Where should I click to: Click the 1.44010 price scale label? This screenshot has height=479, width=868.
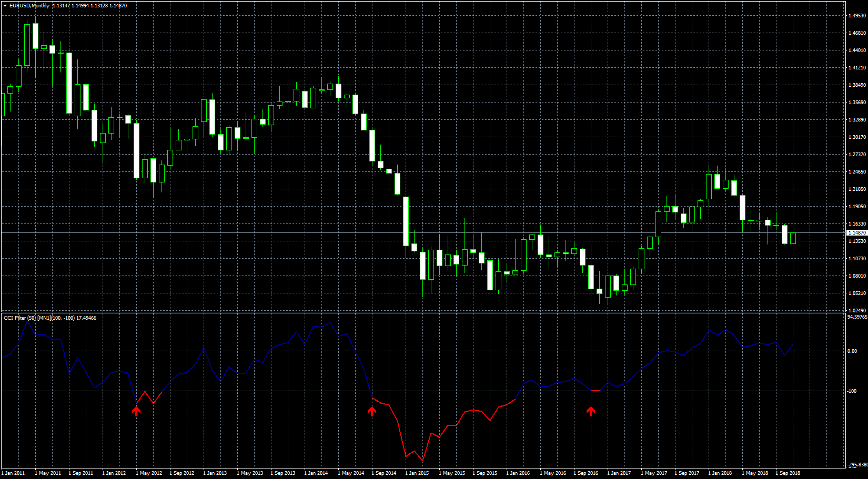857,50
